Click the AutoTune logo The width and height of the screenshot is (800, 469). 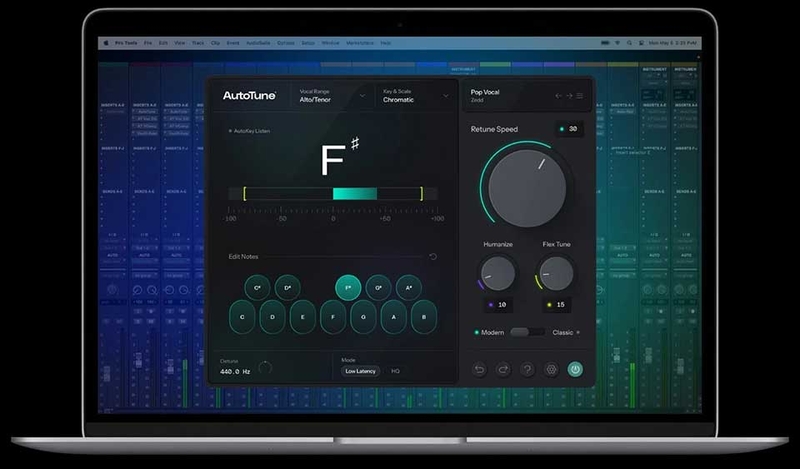tap(249, 95)
